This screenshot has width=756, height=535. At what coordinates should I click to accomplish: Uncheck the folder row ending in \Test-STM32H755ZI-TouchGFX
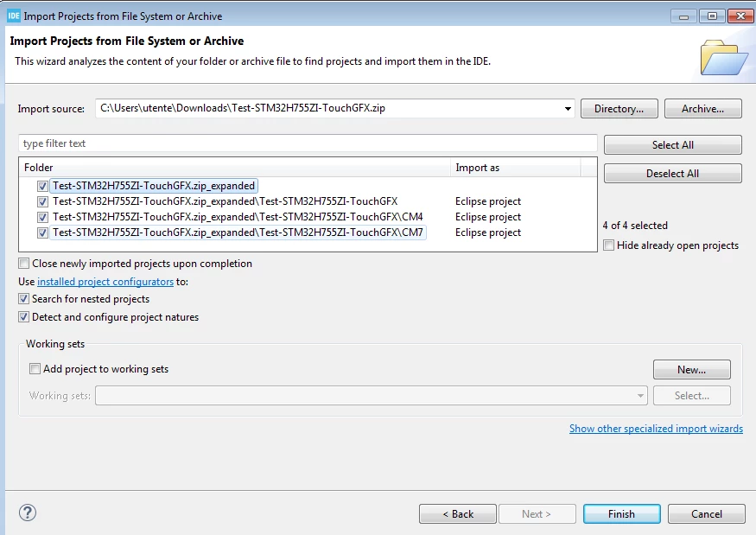(x=42, y=201)
